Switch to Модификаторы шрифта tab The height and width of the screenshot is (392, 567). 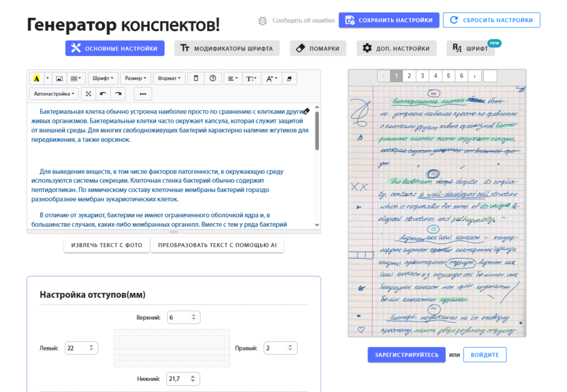226,49
